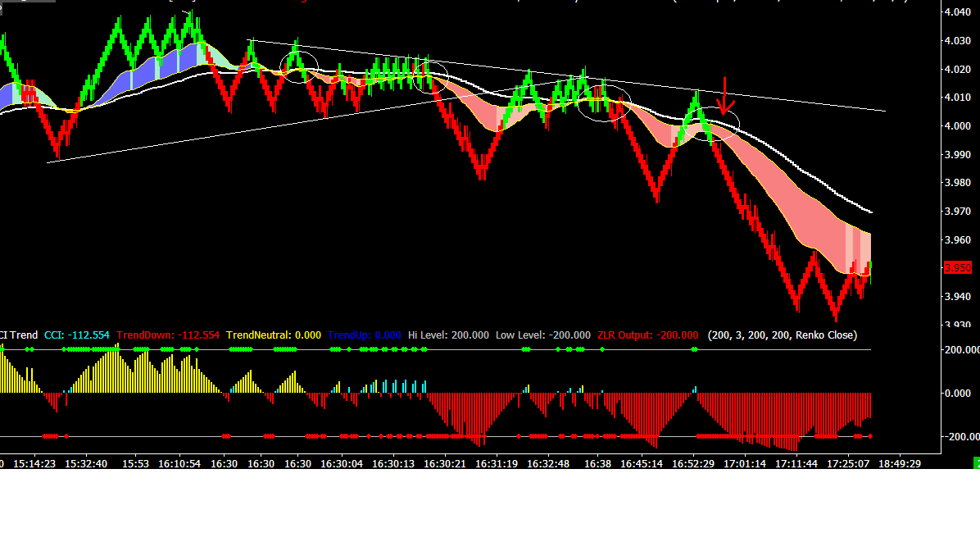Viewport: 980px width, 551px height.
Task: Click the 3.960 price axis label
Action: pyautogui.click(x=958, y=239)
